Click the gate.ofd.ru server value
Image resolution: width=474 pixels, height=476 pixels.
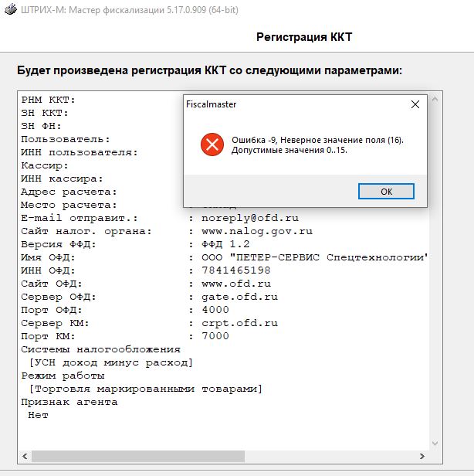point(239,297)
